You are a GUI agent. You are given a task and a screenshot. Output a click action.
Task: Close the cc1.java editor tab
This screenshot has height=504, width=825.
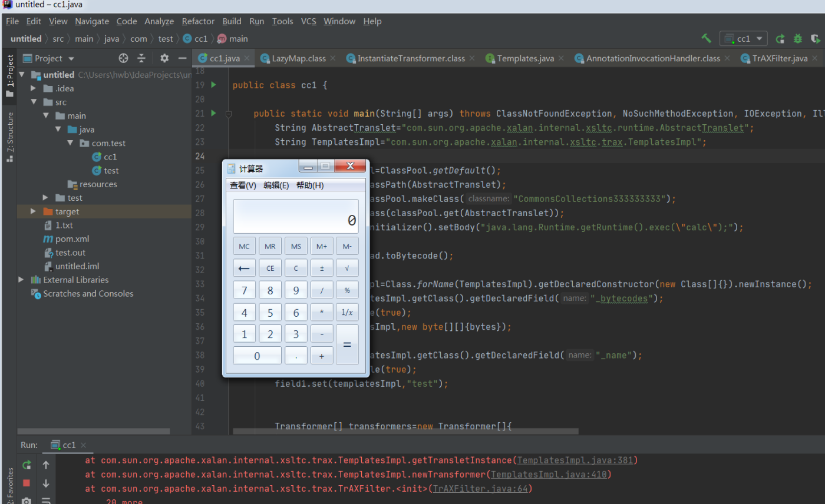click(x=247, y=58)
